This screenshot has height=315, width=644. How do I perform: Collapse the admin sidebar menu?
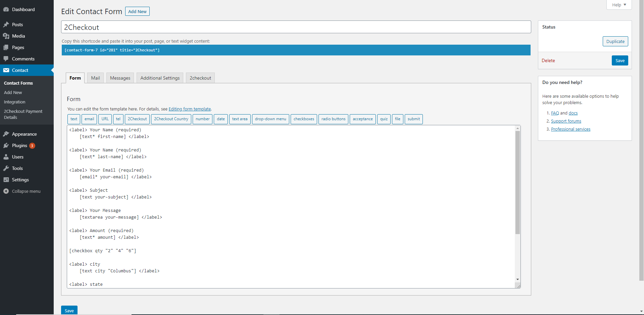click(22, 191)
